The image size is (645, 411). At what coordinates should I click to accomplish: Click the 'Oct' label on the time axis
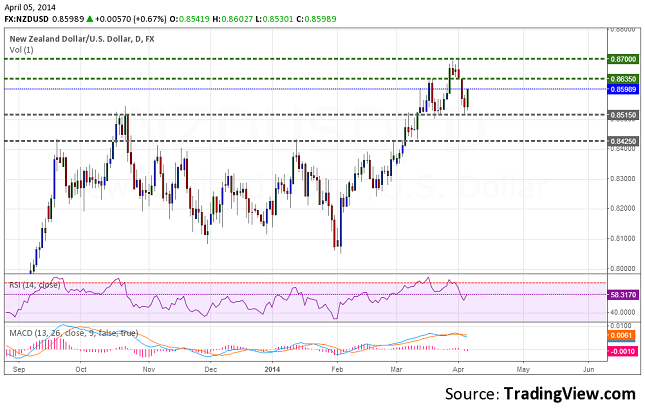(x=81, y=369)
